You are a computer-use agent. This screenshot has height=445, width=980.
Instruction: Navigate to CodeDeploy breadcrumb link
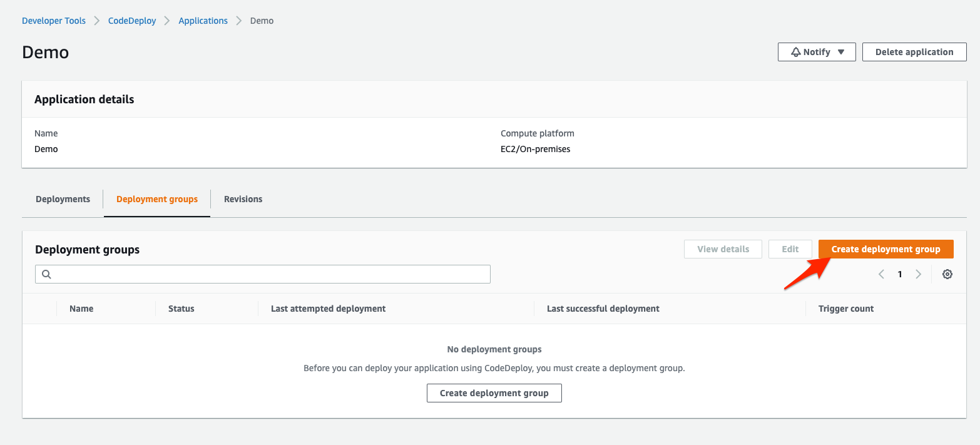[132, 21]
